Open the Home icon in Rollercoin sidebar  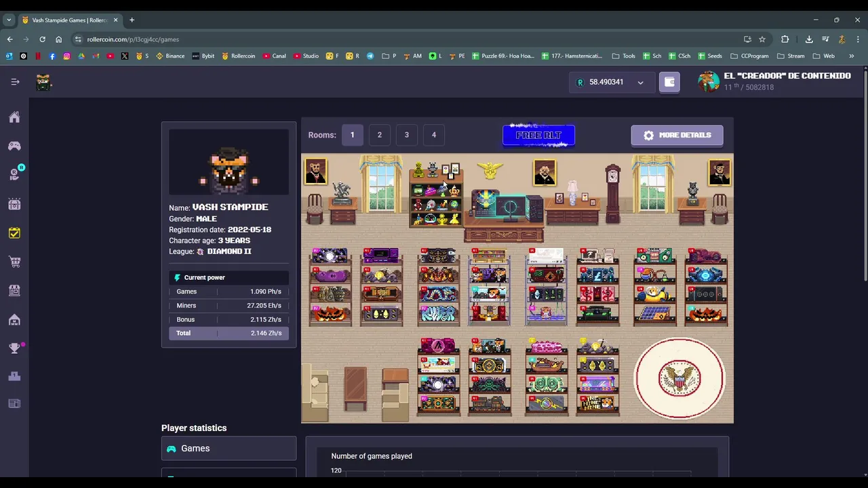(14, 117)
